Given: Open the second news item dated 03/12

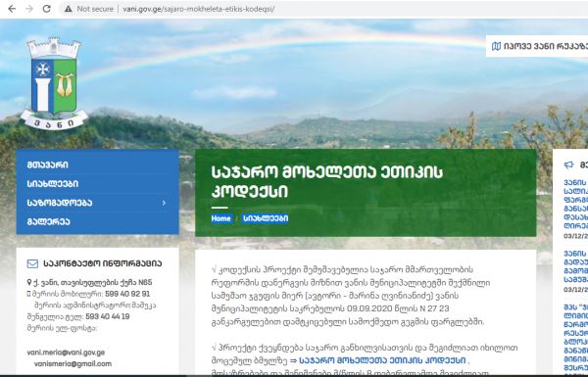Looking at the screenshot, I should click(x=575, y=266).
